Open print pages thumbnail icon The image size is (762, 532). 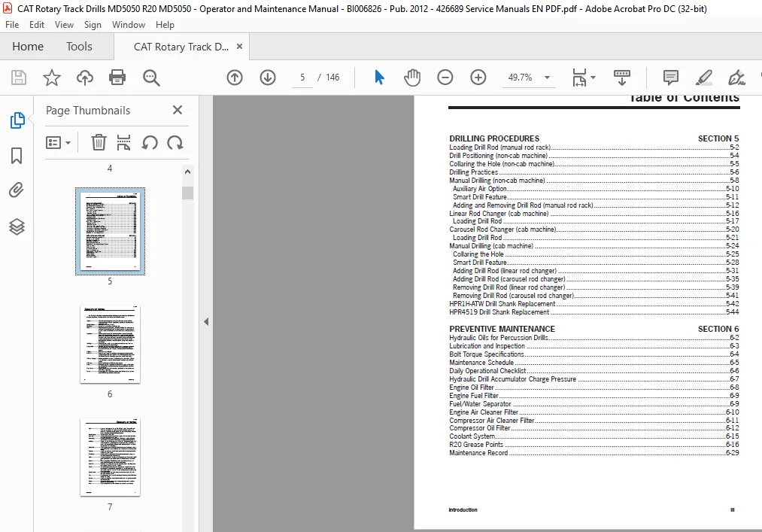(x=123, y=142)
